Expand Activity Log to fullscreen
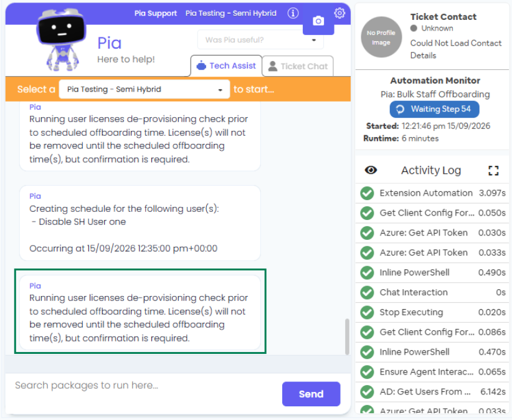 (493, 170)
